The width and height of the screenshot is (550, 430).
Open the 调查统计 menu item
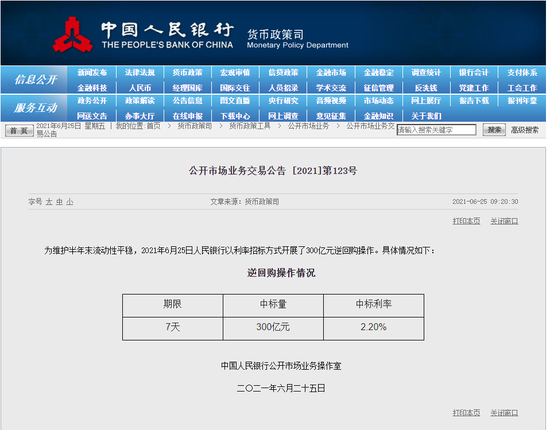pyautogui.click(x=426, y=73)
